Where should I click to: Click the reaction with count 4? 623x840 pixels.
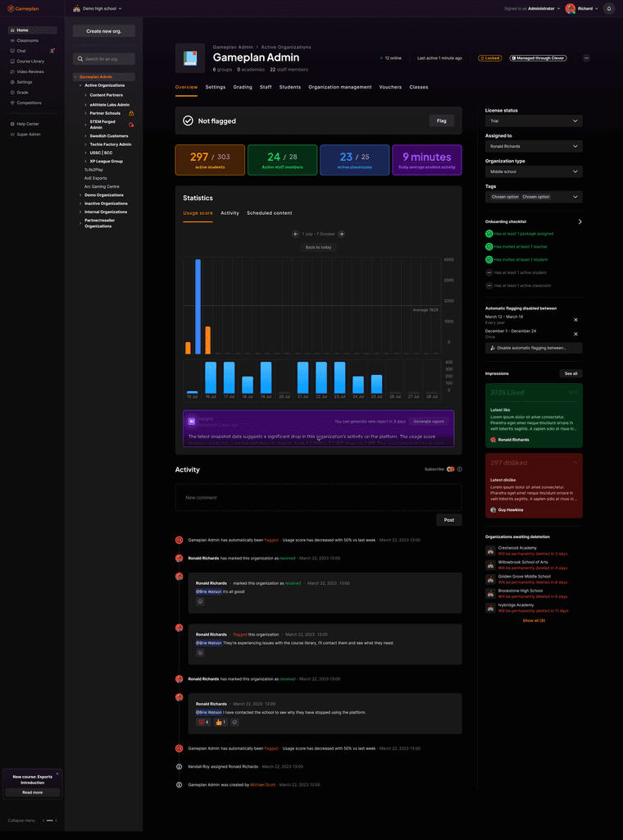(x=203, y=722)
